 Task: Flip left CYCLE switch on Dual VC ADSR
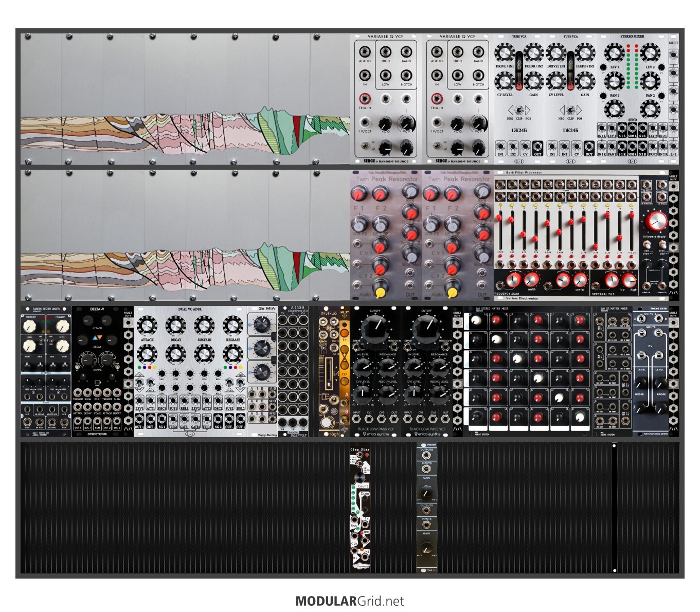tap(151, 382)
